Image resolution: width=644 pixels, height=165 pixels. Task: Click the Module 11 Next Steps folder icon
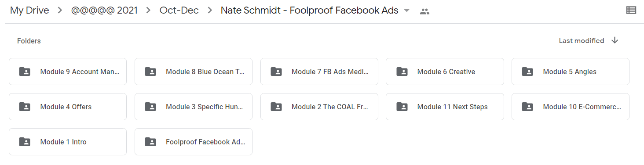pos(402,107)
